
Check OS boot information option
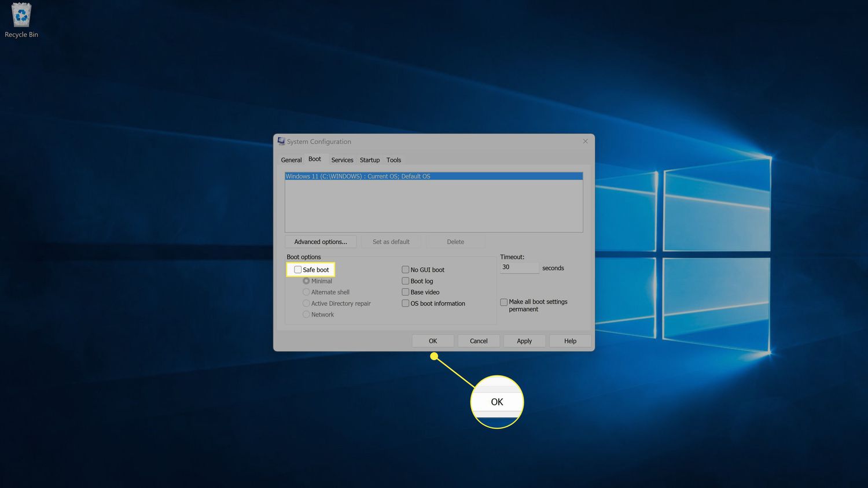pos(406,304)
